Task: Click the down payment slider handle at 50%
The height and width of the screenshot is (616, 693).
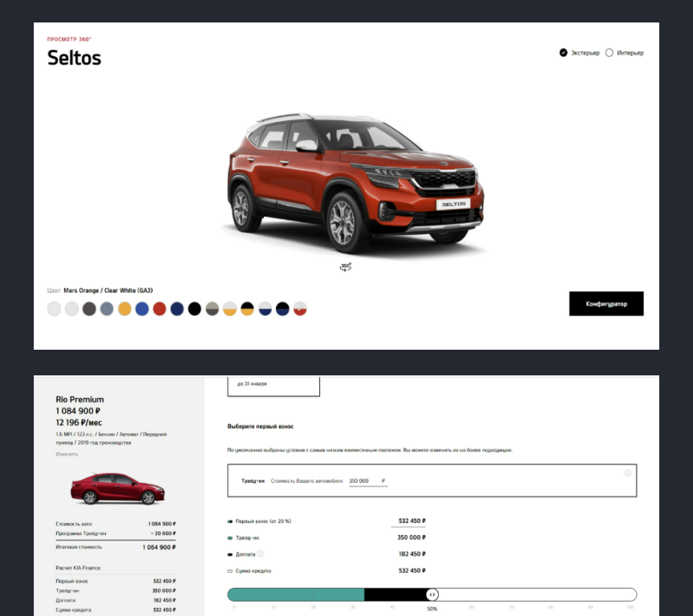Action: (432, 594)
